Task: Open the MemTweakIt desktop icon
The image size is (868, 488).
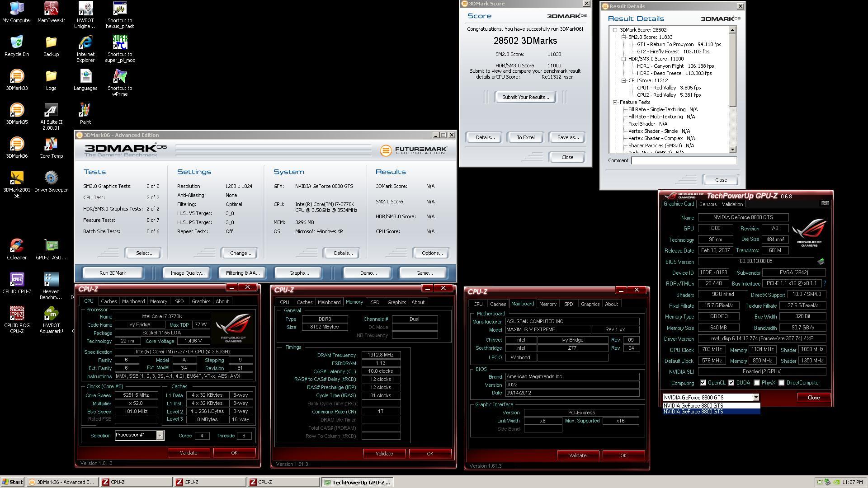Action: point(51,12)
